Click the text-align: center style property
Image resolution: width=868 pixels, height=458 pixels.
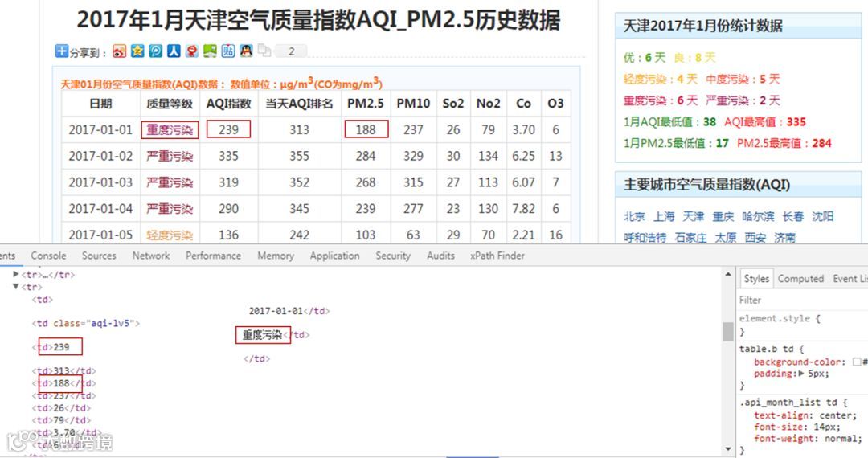point(805,415)
